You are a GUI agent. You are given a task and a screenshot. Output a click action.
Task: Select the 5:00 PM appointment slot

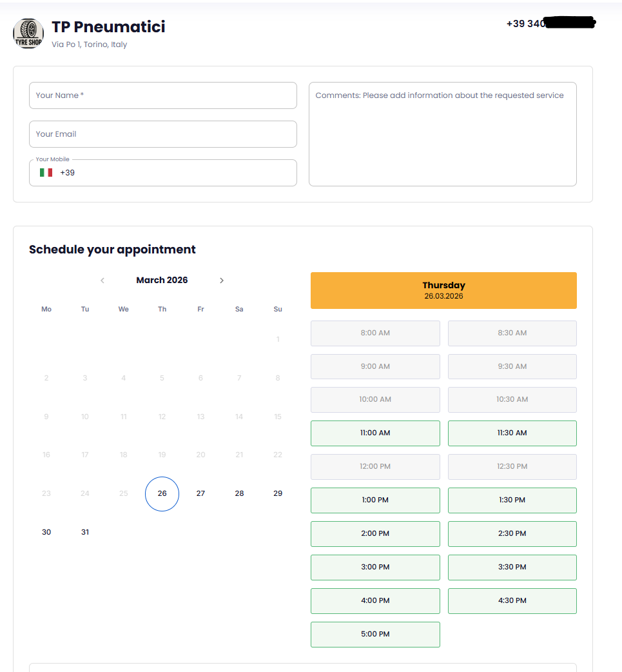point(375,634)
